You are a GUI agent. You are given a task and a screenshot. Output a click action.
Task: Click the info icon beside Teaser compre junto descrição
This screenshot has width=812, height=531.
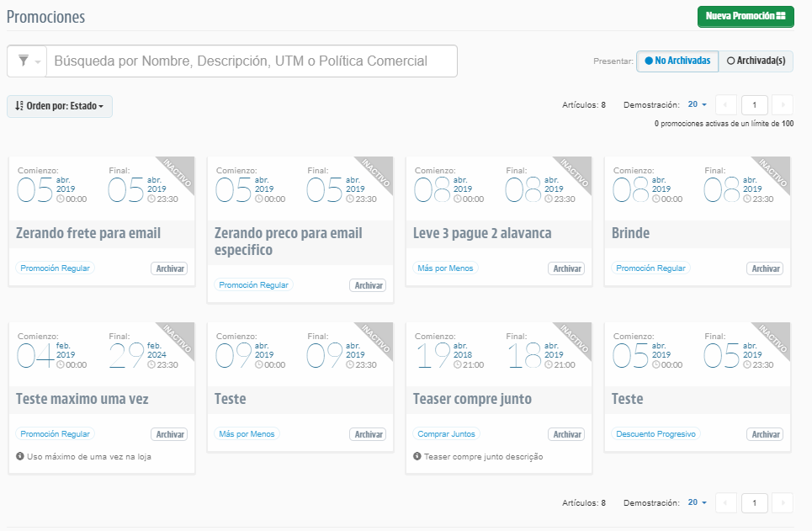pos(417,455)
